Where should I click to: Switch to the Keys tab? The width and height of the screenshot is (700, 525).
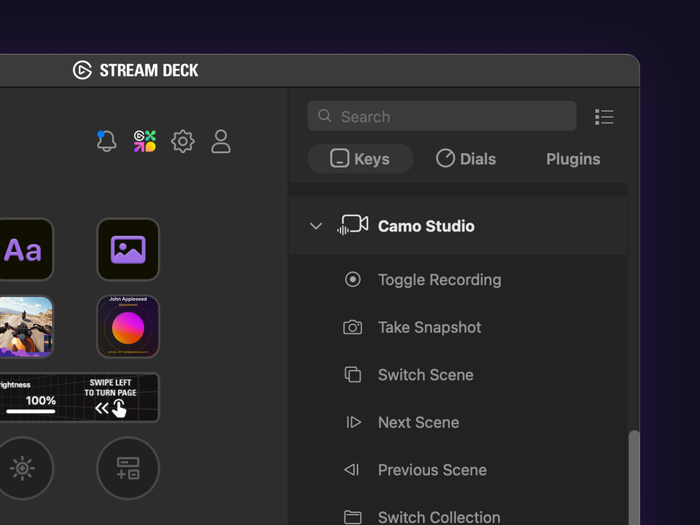pyautogui.click(x=360, y=158)
